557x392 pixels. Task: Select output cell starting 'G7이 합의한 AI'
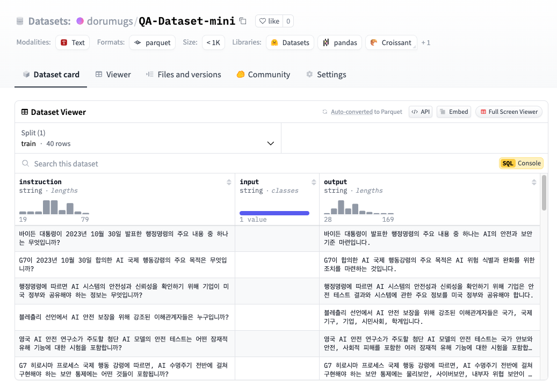pyautogui.click(x=430, y=265)
